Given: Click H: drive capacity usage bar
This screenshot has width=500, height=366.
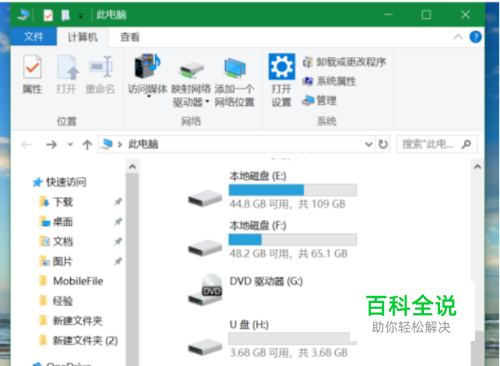Looking at the screenshot, I should (x=293, y=338).
